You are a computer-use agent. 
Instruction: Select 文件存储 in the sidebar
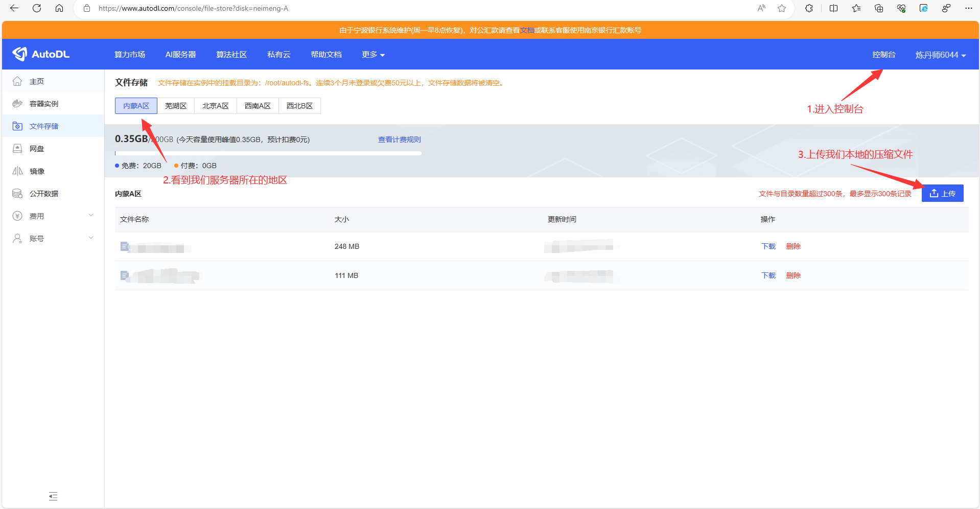(x=53, y=126)
